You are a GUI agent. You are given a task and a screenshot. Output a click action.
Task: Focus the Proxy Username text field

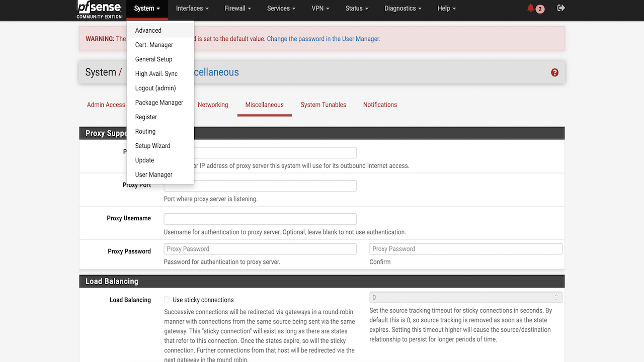point(260,219)
